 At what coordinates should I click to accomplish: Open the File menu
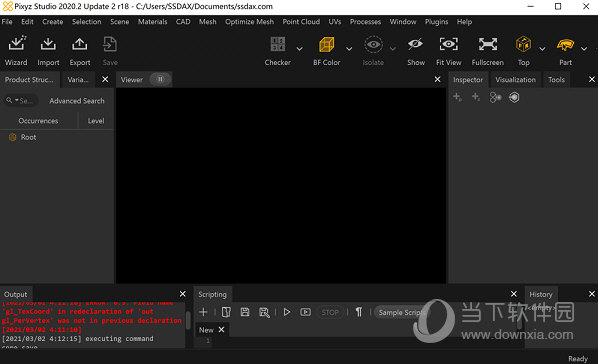[x=7, y=22]
